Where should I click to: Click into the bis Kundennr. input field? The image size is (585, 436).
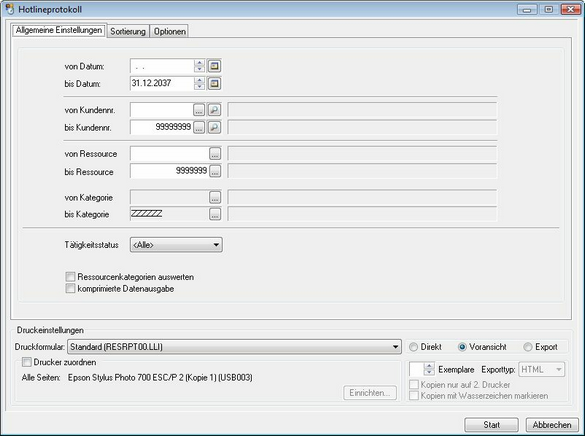[161, 127]
